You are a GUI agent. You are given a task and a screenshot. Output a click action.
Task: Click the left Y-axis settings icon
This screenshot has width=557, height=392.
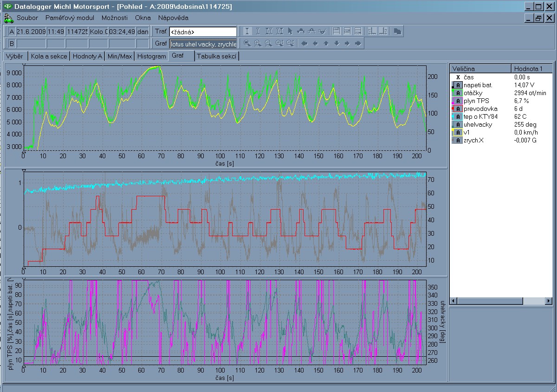click(x=372, y=32)
